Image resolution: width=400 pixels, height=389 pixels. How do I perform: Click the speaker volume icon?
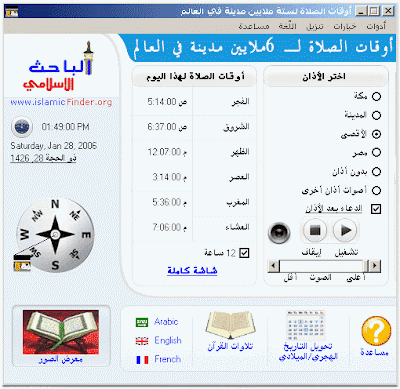[x=279, y=232]
